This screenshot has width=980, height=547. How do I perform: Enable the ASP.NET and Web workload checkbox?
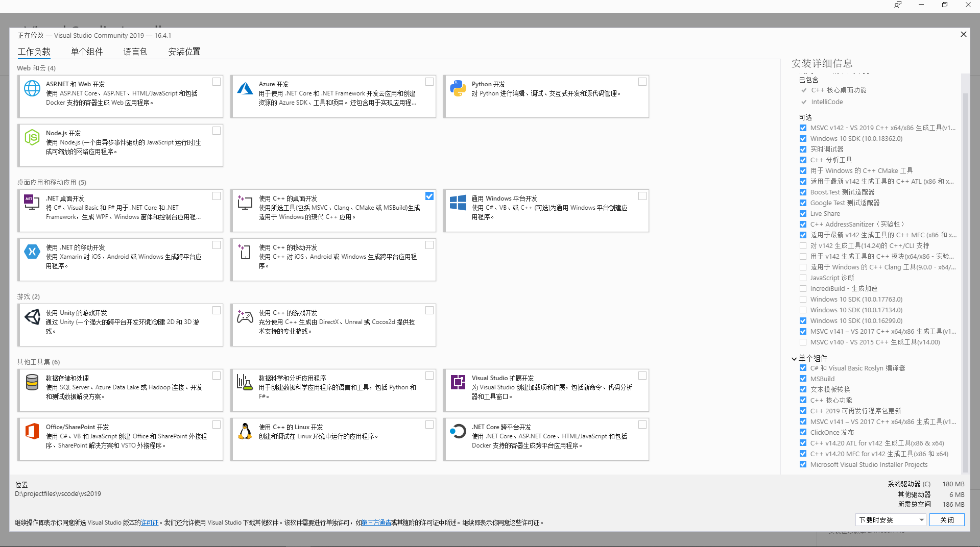point(217,82)
